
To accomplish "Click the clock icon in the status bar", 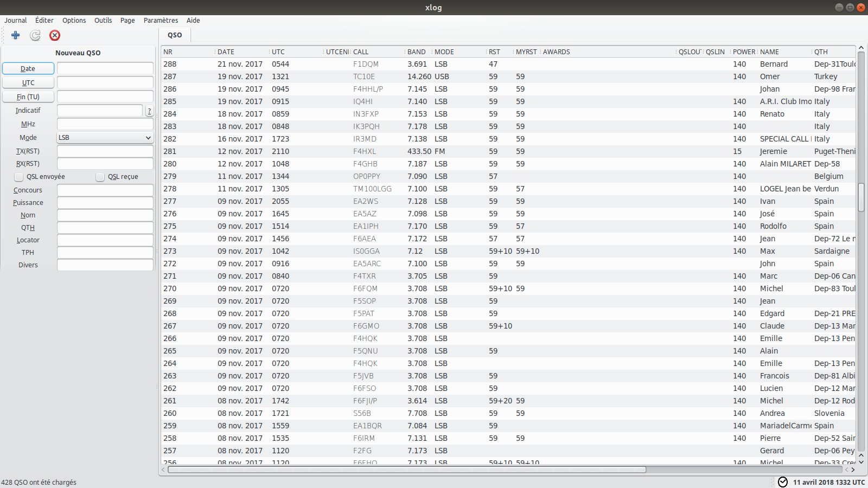I will (x=783, y=482).
